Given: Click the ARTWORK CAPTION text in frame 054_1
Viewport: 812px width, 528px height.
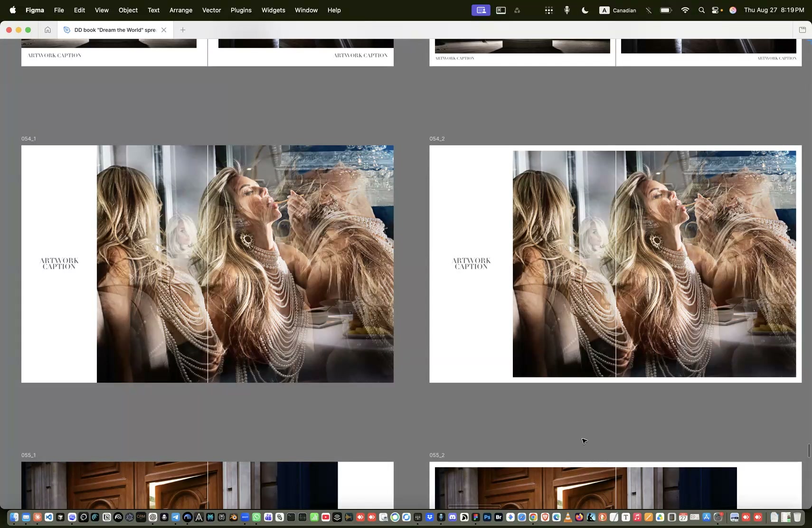Looking at the screenshot, I should (x=59, y=264).
